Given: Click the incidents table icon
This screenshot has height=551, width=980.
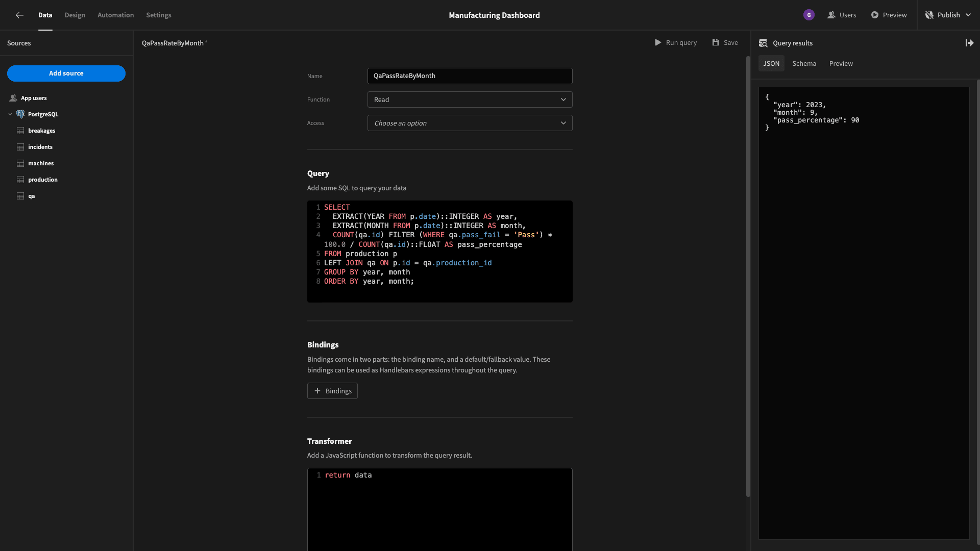Looking at the screenshot, I should click(20, 147).
